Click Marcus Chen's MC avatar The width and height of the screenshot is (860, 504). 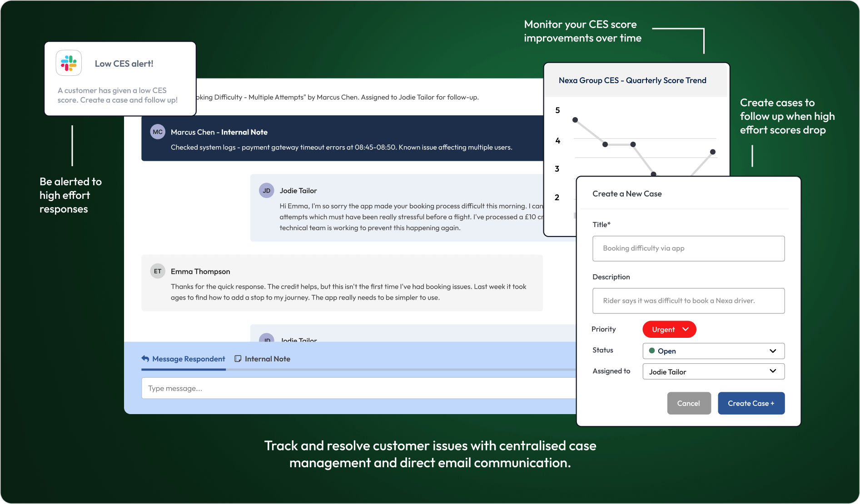pos(158,132)
